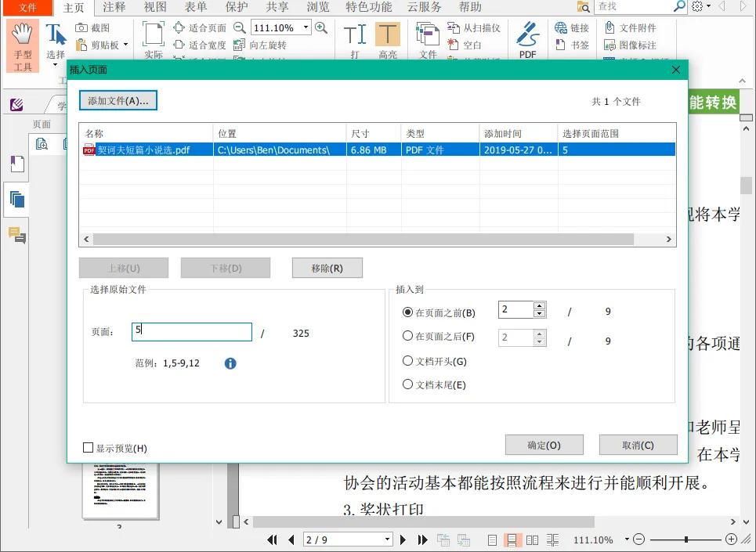This screenshot has width=756, height=552.
Task: Go to first page in status bar
Action: pos(272,539)
